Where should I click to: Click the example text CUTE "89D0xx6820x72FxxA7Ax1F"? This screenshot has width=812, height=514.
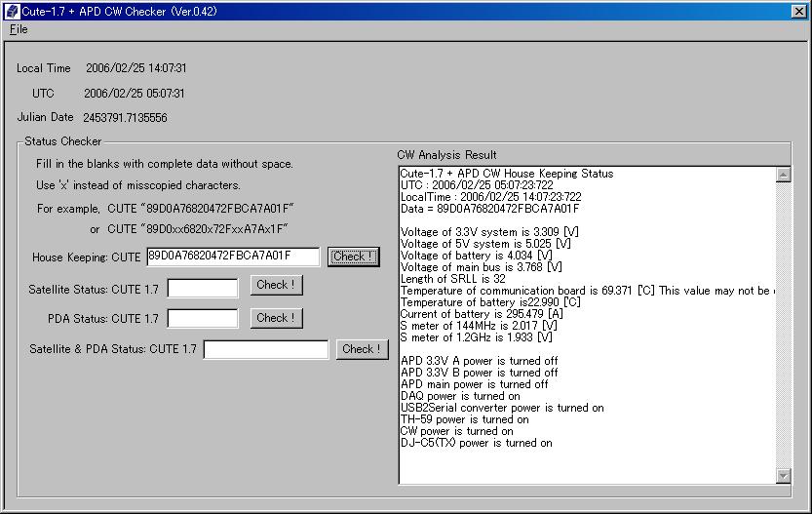(197, 229)
